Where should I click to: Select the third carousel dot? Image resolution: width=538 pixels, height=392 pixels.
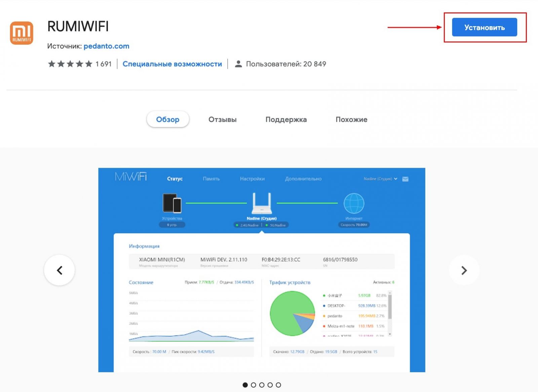pyautogui.click(x=262, y=385)
